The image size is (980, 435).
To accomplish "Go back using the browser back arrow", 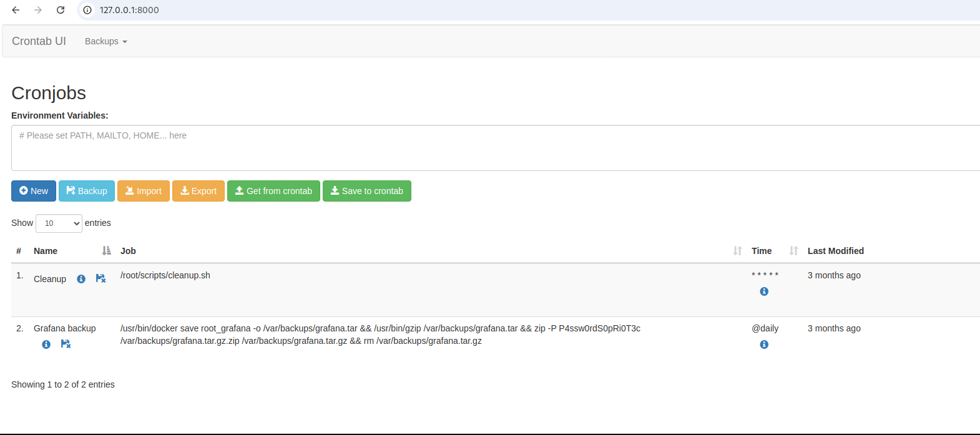I will coord(16,10).
